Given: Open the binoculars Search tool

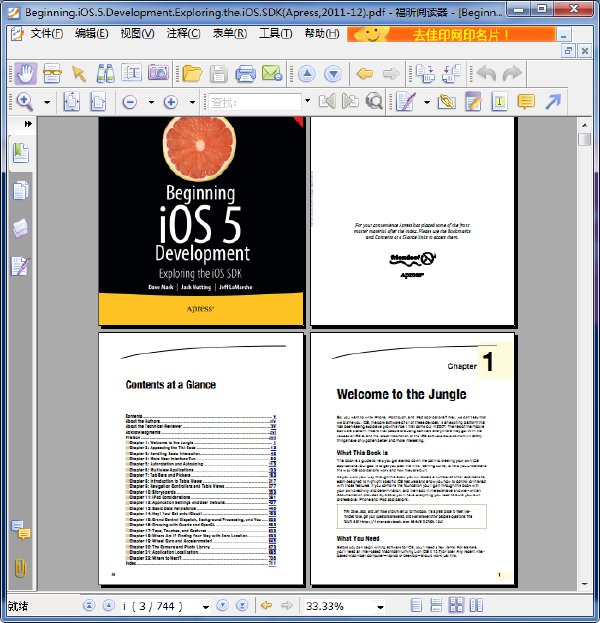Looking at the screenshot, I should pyautogui.click(x=105, y=74).
